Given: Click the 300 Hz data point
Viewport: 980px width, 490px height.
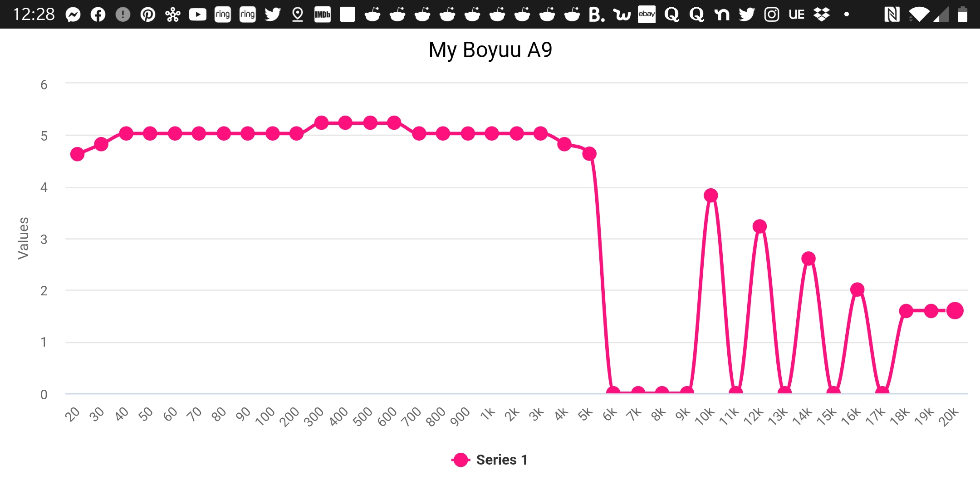Looking at the screenshot, I should click(321, 123).
